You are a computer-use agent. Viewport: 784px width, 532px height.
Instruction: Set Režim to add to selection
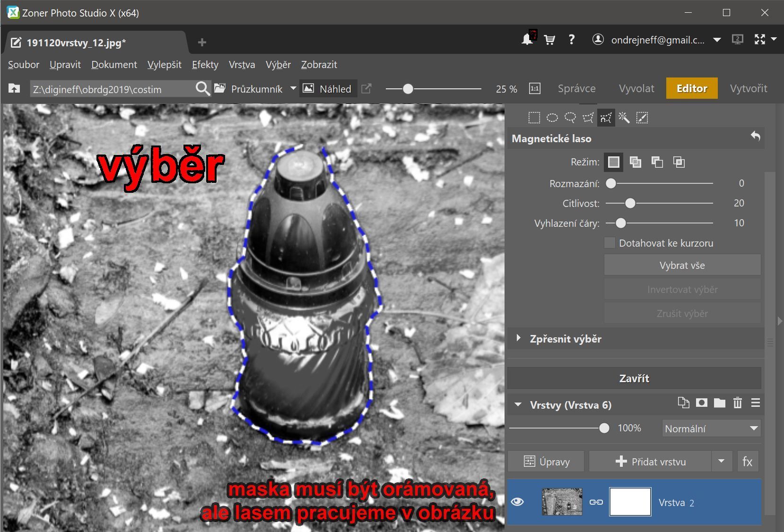(x=635, y=163)
